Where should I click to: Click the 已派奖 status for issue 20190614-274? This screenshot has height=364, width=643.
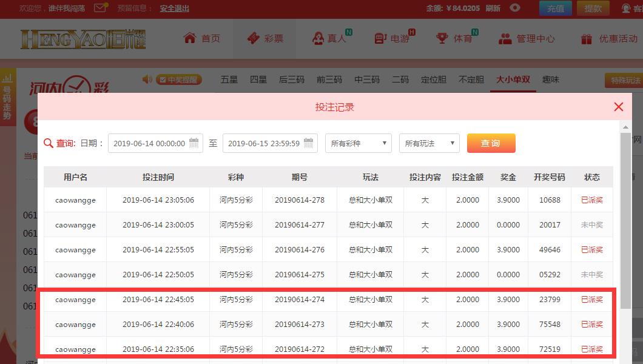coord(591,300)
